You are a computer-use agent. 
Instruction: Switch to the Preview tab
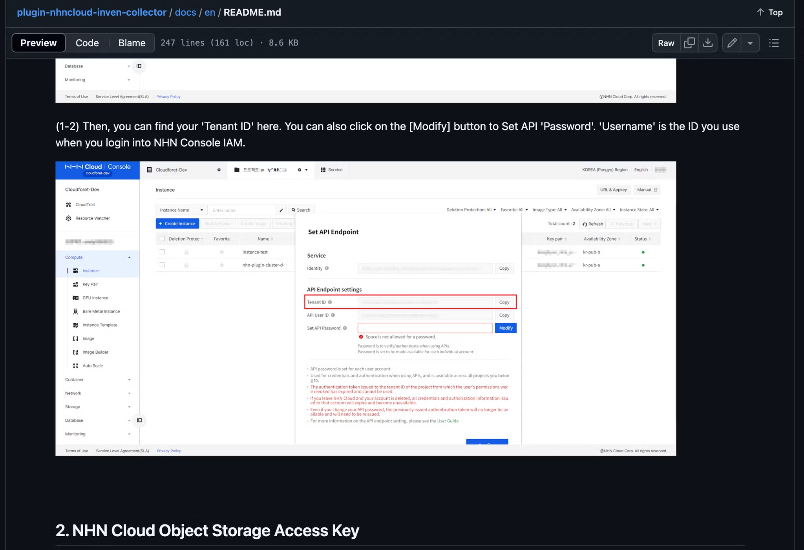click(x=38, y=43)
